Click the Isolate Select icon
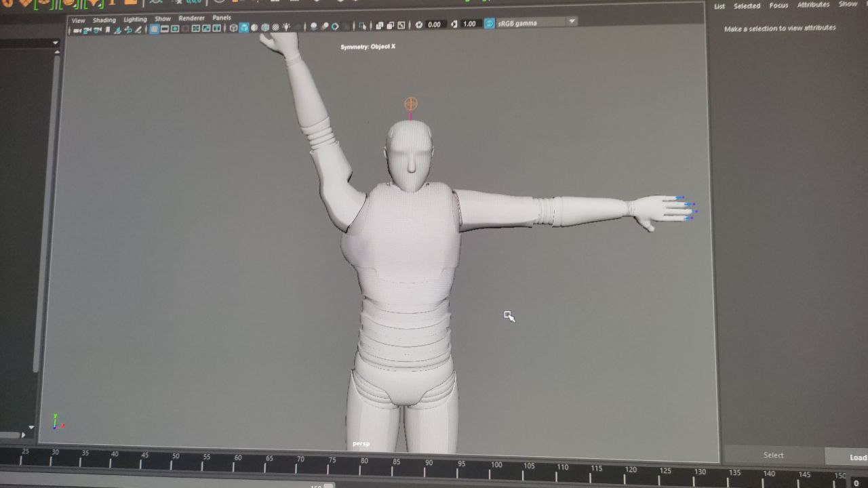This screenshot has width=868, height=488. point(363,26)
